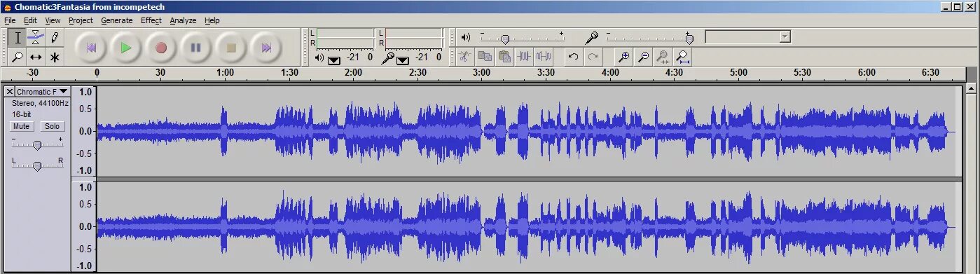Click the Paste icon

504,57
